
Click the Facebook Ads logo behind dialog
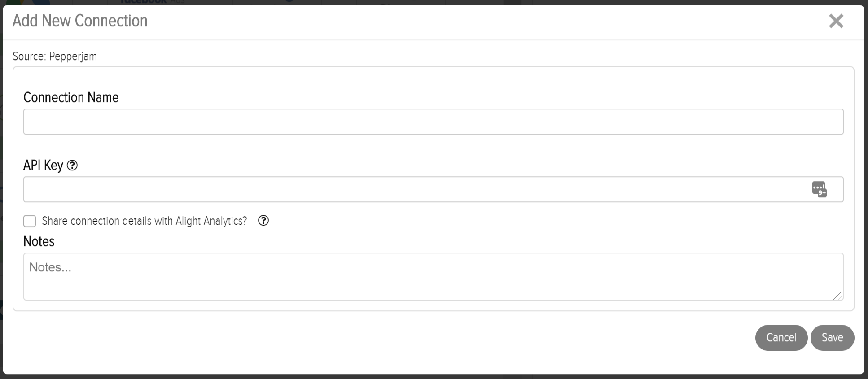click(152, 2)
